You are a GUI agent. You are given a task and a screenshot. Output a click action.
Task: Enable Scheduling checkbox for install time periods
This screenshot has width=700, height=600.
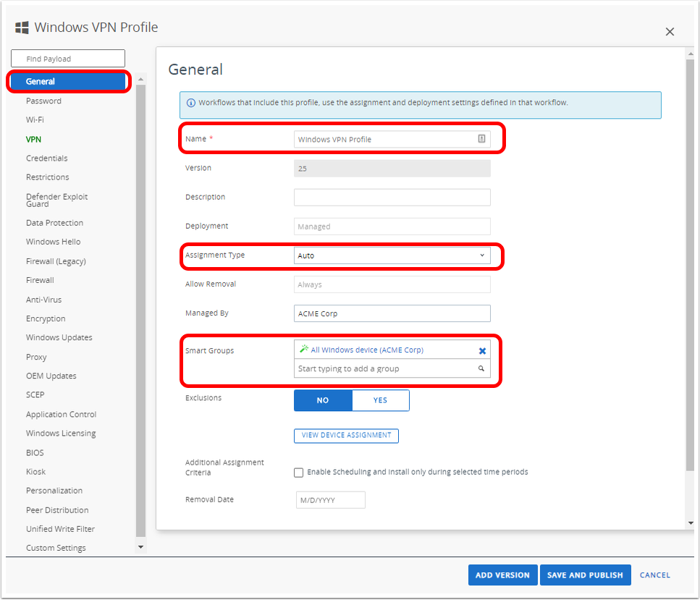coord(299,473)
